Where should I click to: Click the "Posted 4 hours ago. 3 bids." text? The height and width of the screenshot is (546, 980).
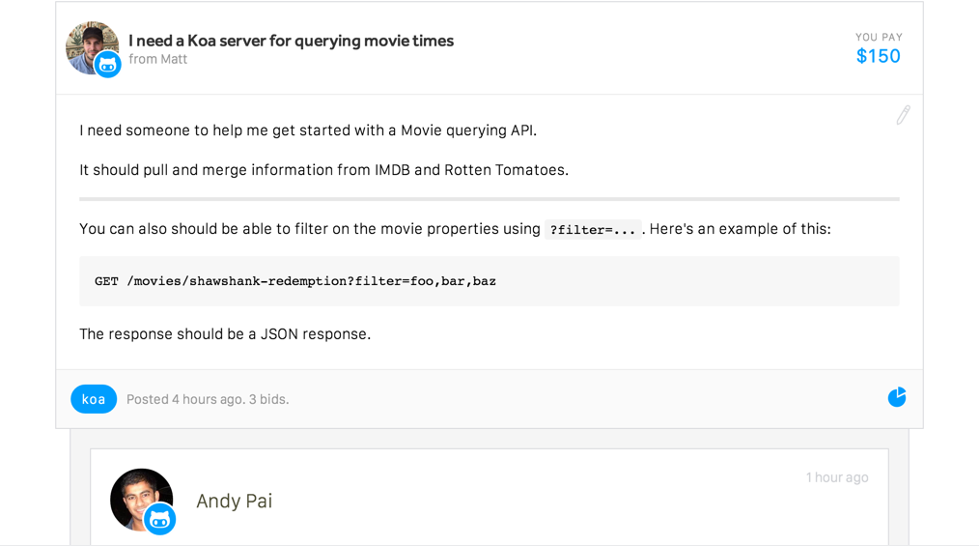coord(208,399)
